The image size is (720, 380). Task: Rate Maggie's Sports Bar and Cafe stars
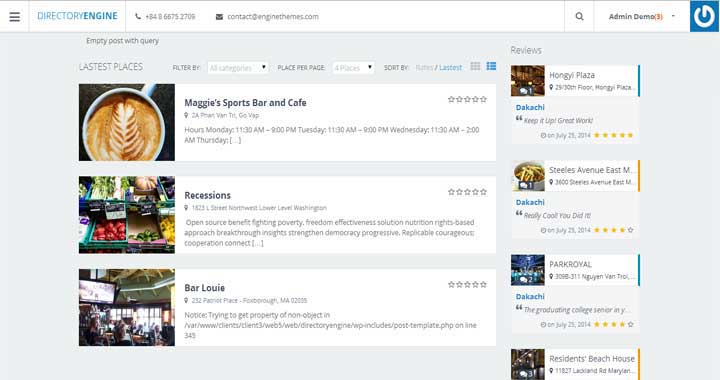(x=467, y=99)
